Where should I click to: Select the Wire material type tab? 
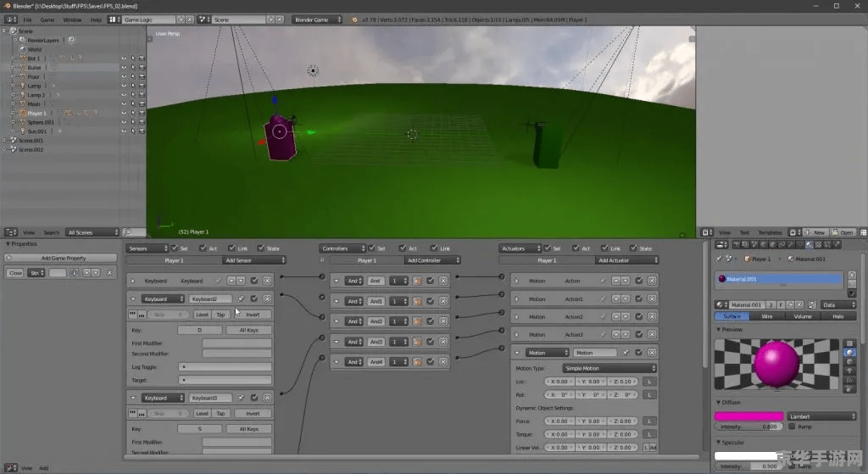[767, 316]
